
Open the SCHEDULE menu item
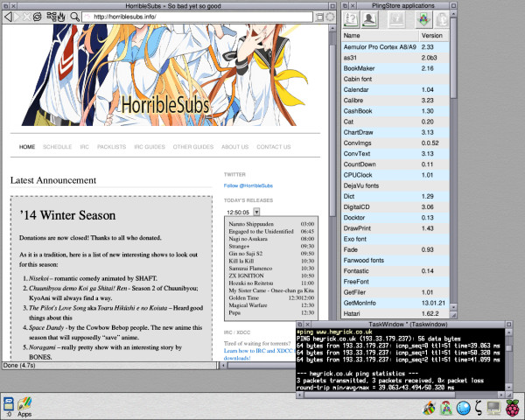[57, 147]
